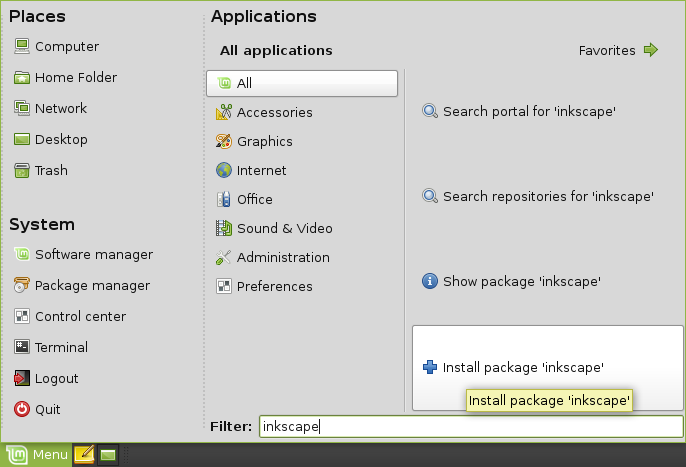The image size is (686, 467).
Task: Click the Terminal label text
Action: 61,348
